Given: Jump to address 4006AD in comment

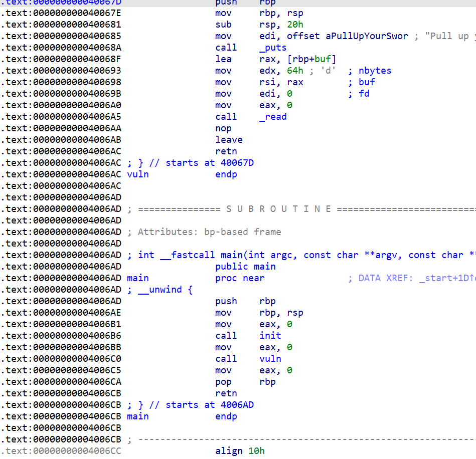Looking at the screenshot, I should 237,405.
